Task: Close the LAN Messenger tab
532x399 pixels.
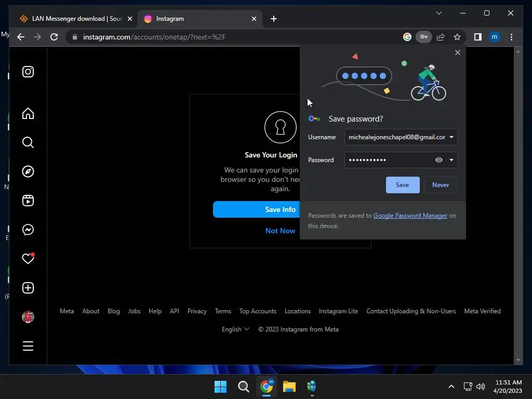Action: tap(129, 19)
